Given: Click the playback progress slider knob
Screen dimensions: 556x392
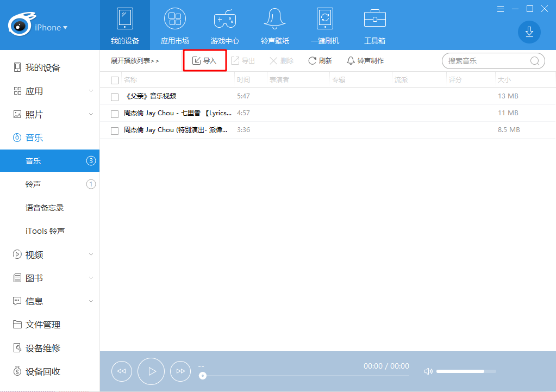Looking at the screenshot, I should tap(203, 375).
